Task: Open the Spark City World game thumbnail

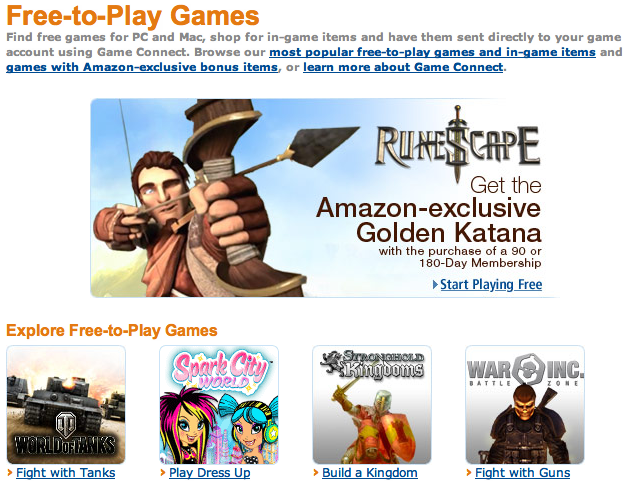Action: click(219, 405)
